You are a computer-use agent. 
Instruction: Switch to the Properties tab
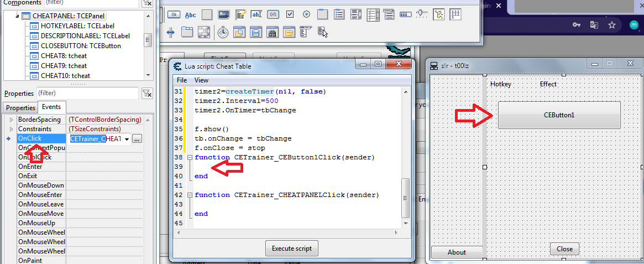pos(20,107)
